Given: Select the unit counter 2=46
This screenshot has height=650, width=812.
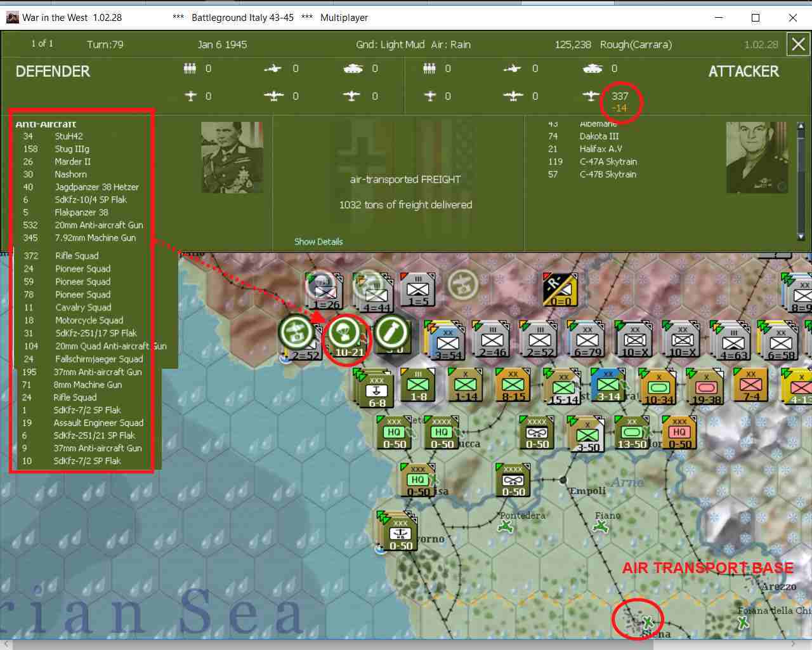Looking at the screenshot, I should click(x=493, y=338).
